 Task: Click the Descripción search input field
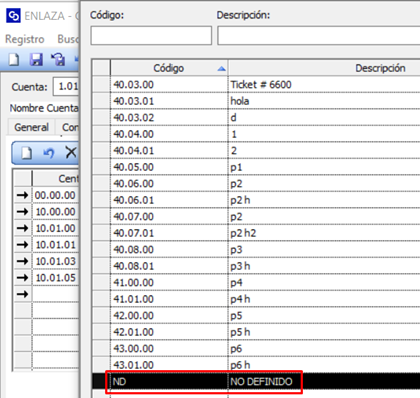point(319,36)
